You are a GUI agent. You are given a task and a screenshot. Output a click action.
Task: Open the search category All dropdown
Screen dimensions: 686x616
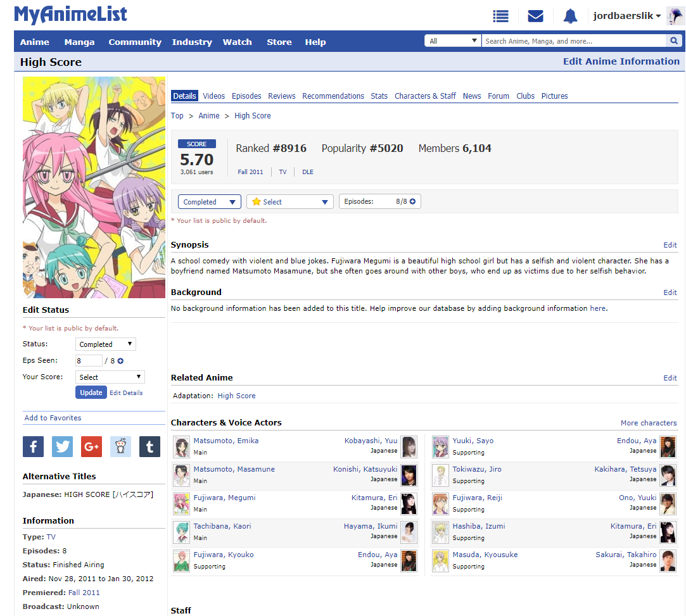click(453, 41)
